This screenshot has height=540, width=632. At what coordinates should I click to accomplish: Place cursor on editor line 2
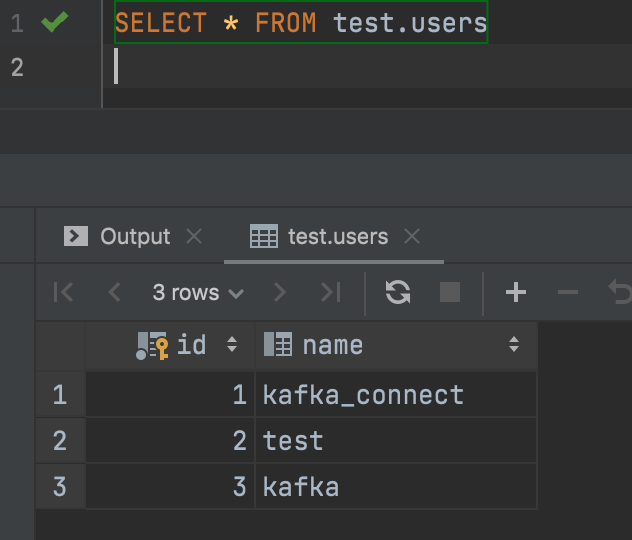300,67
